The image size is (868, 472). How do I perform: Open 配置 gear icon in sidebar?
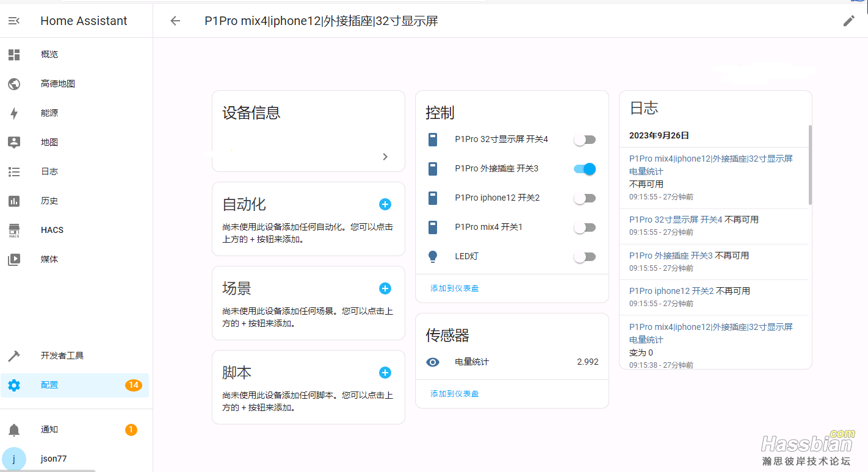pos(14,385)
